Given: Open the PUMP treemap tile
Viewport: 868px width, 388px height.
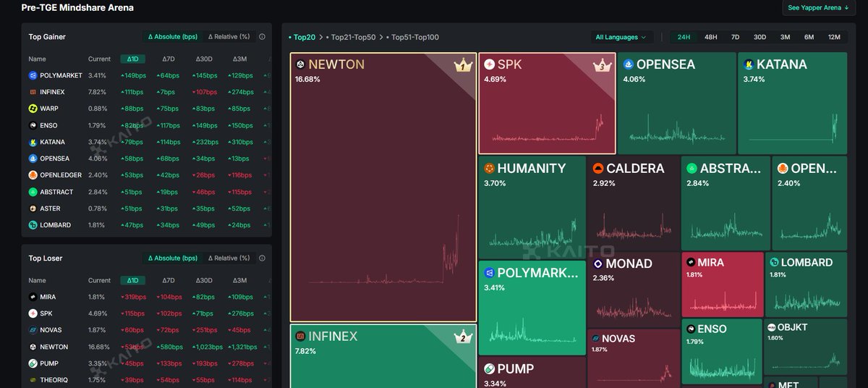Looking at the screenshot, I should [532, 374].
